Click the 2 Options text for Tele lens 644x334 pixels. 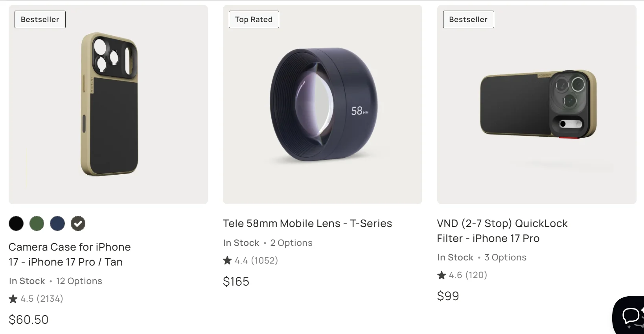(x=291, y=243)
